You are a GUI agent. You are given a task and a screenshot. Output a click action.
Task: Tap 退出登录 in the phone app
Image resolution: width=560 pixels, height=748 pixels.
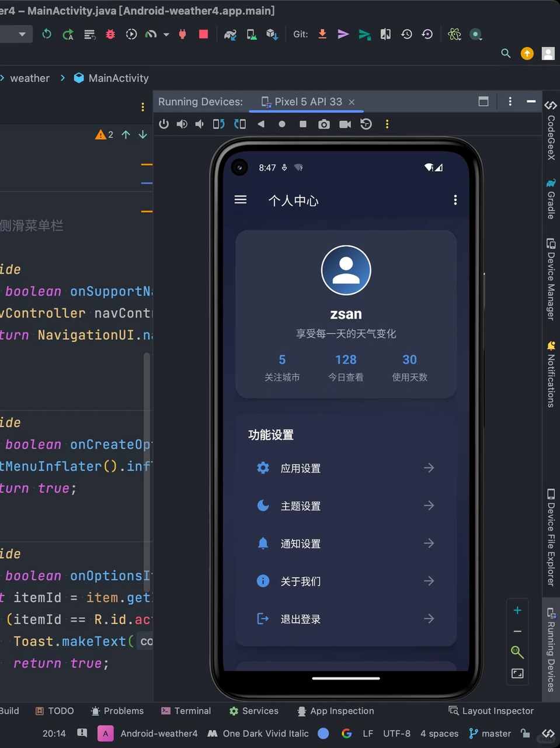(346, 619)
